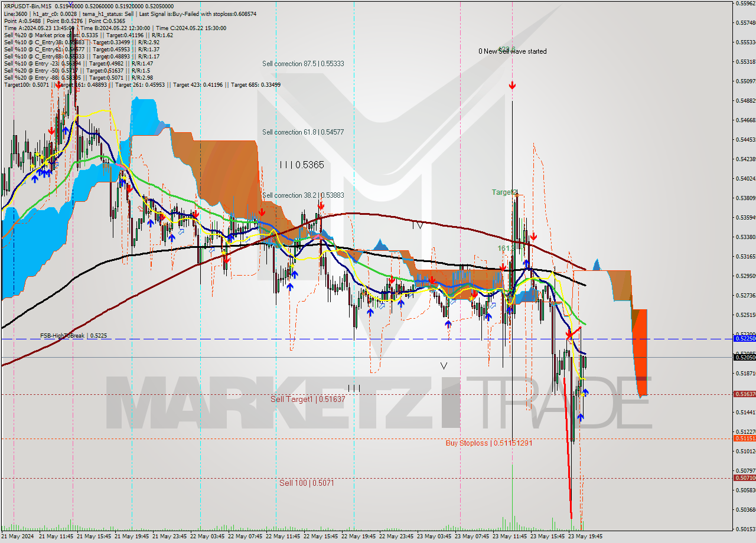Click the '22 May 15:45' time axis label
The width and height of the screenshot is (756, 543).
tap(321, 537)
